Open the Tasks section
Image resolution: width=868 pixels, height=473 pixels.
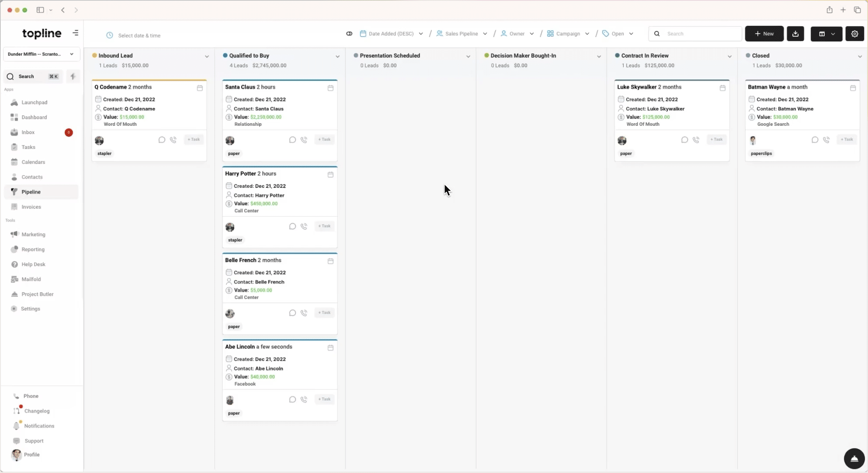28,147
